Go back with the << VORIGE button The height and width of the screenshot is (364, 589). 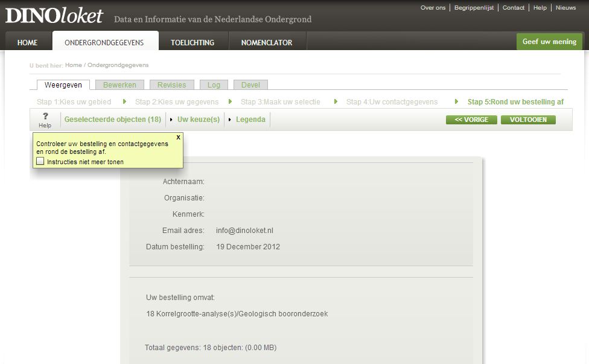tap(471, 120)
